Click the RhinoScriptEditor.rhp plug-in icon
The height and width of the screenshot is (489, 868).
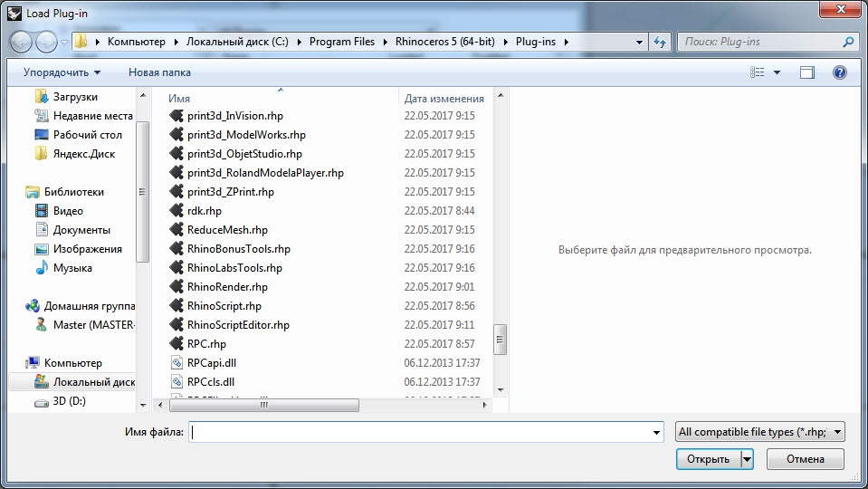[176, 324]
